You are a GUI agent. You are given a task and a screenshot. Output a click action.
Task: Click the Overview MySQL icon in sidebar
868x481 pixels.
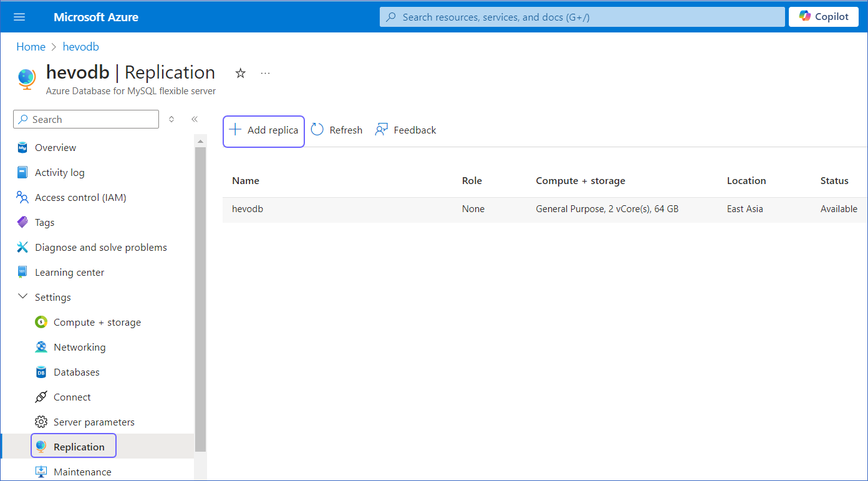tap(22, 148)
